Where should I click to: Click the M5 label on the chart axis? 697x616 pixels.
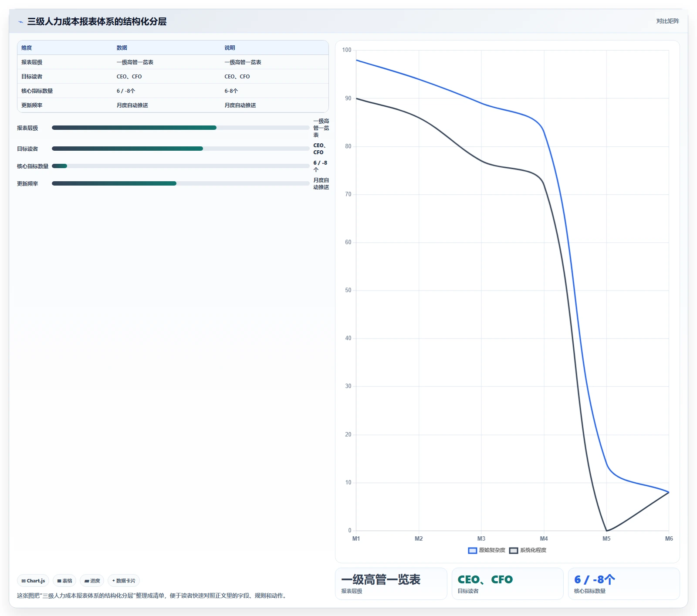tap(606, 538)
